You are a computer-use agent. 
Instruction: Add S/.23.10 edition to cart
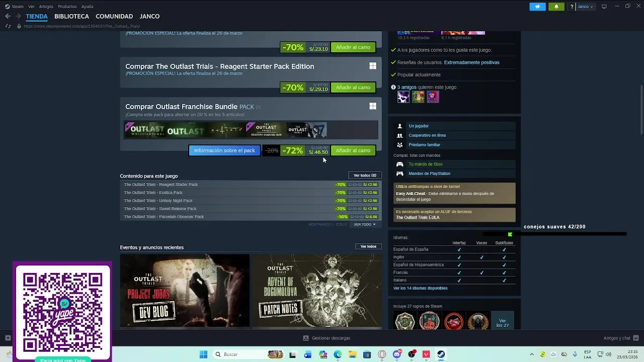pos(353,47)
